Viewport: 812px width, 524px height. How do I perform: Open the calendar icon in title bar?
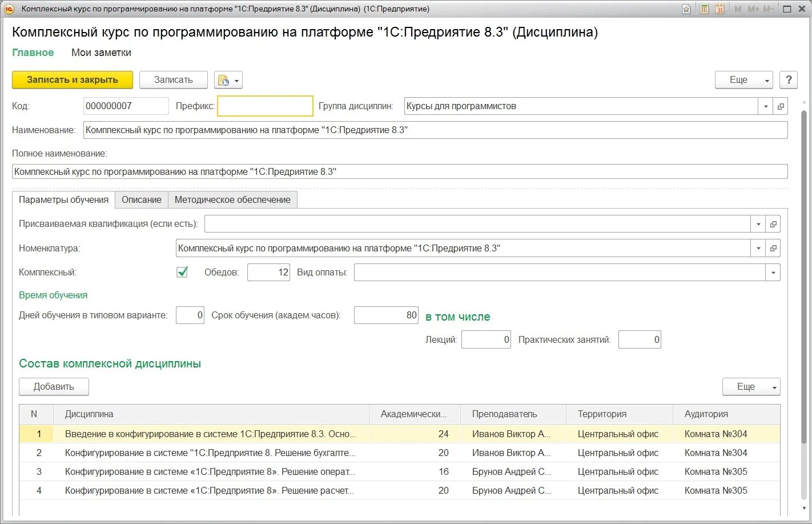[719, 9]
